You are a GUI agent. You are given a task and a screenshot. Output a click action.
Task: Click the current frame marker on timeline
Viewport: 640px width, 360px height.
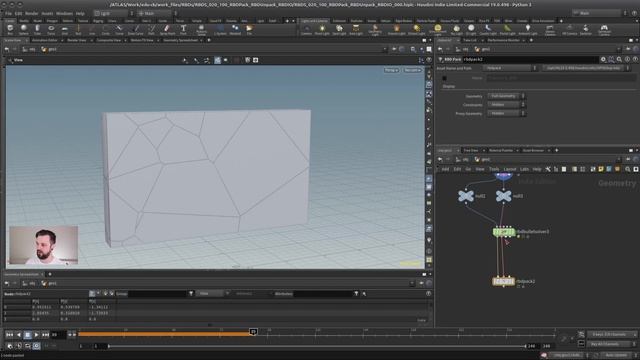253,332
